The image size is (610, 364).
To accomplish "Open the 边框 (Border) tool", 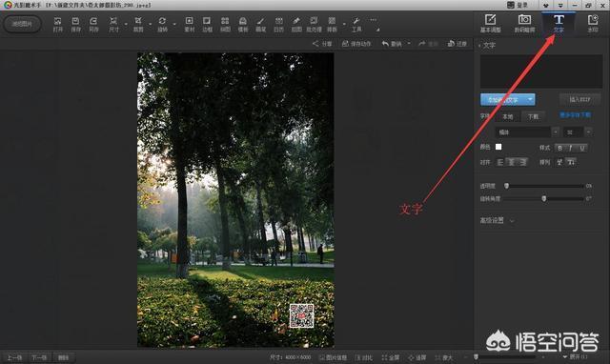I will coord(207,24).
